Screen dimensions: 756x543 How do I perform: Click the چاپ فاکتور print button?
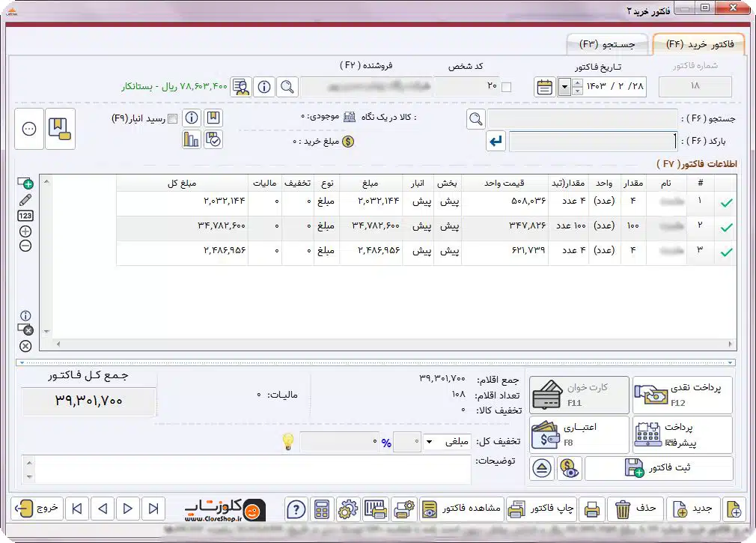coord(541,509)
